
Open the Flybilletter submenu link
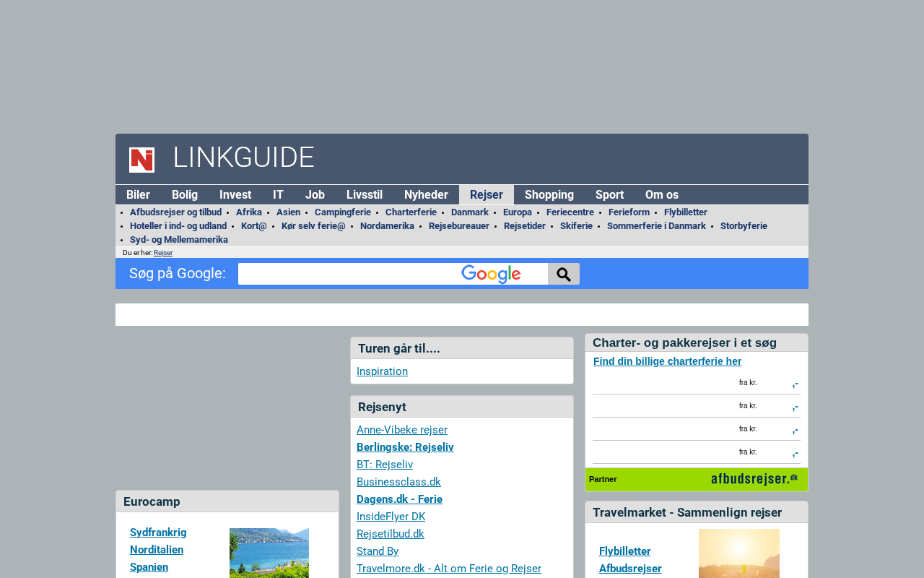point(685,212)
